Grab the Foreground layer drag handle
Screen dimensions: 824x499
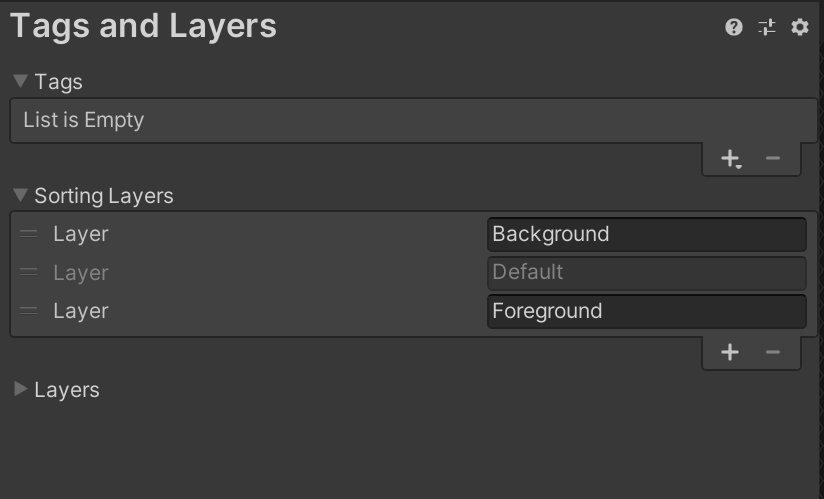pyautogui.click(x=28, y=311)
